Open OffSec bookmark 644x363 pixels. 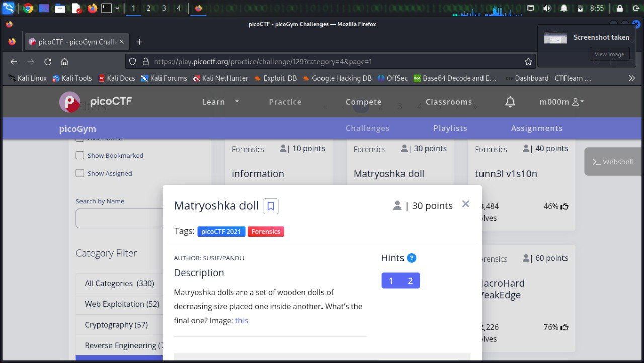[x=392, y=78]
